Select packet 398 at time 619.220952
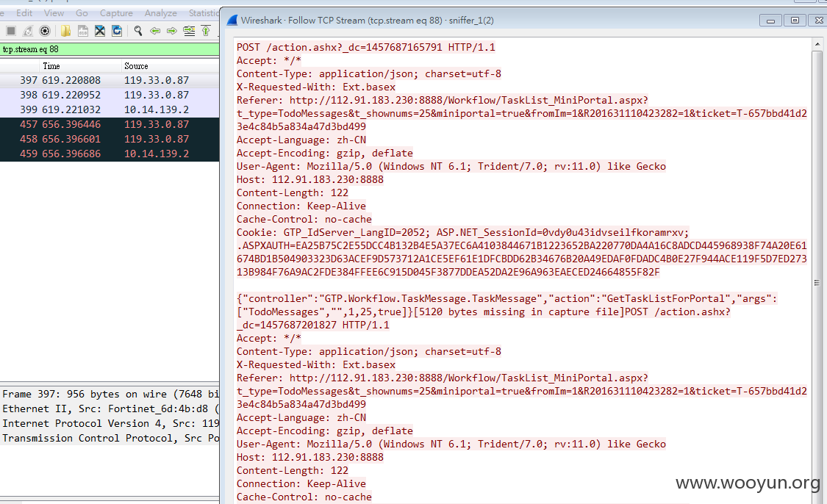This screenshot has height=504, width=827. click(110, 95)
